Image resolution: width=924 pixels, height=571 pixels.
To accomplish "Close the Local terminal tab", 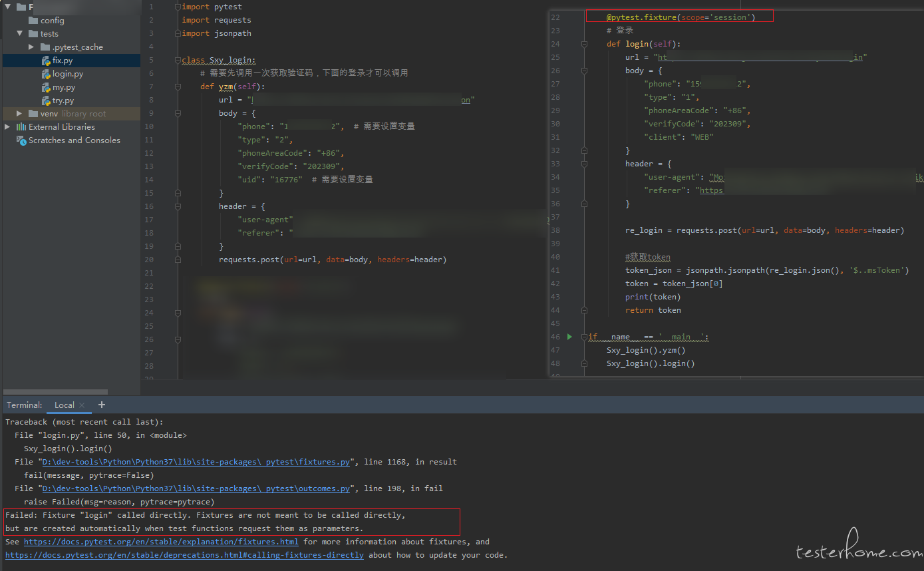I will click(82, 405).
